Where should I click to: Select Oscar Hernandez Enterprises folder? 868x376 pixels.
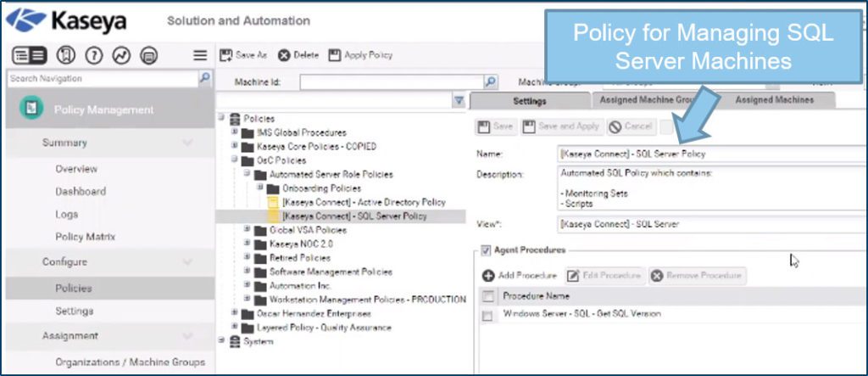tap(315, 314)
